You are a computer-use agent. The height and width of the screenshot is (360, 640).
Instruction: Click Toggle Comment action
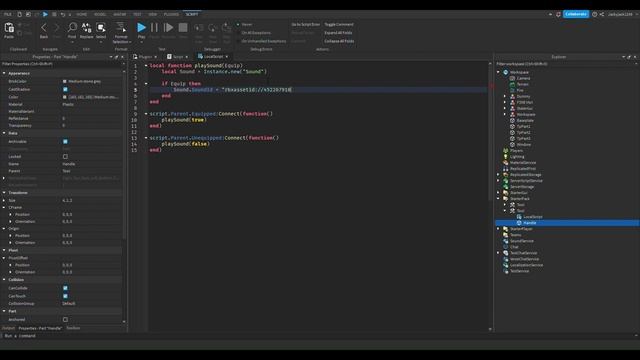(339, 24)
